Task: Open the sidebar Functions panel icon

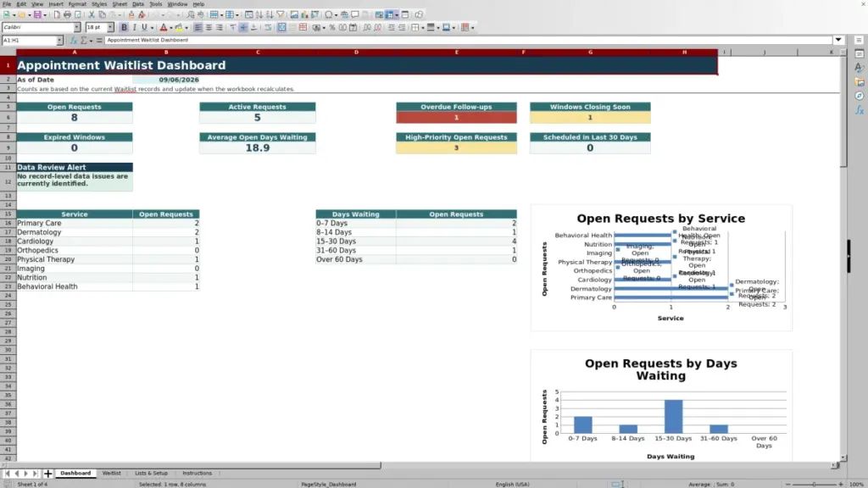Action: (860, 110)
